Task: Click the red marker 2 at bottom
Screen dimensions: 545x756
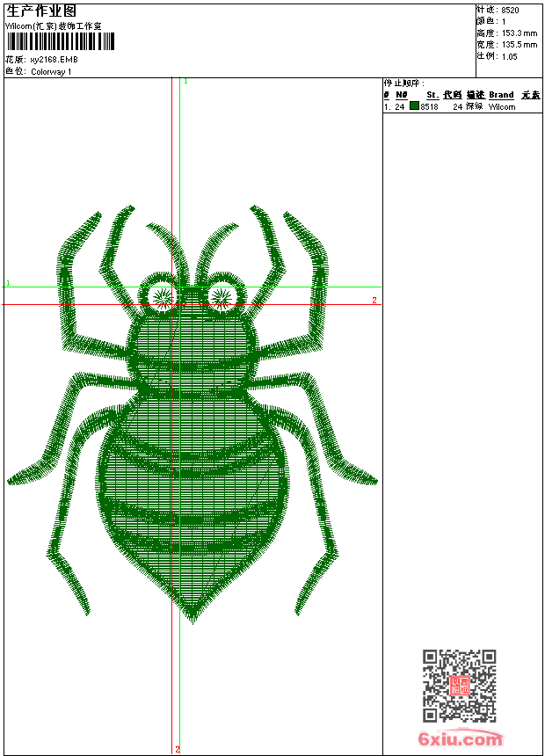Action: [x=177, y=749]
